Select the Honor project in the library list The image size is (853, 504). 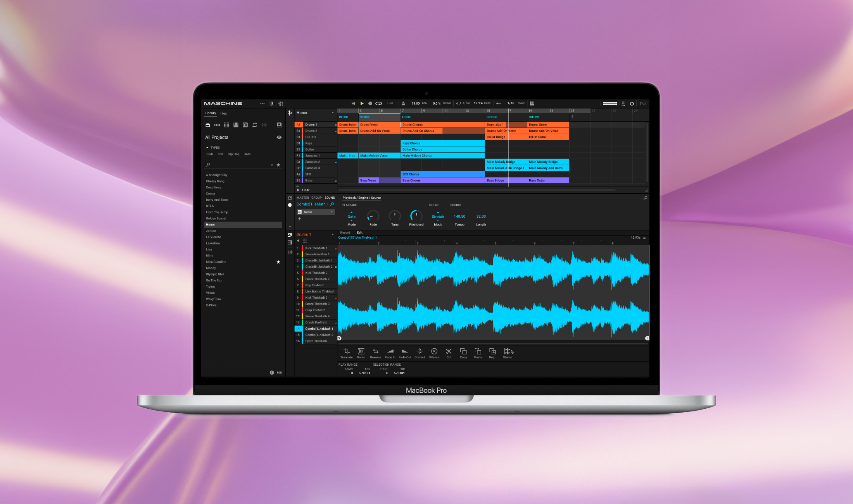pyautogui.click(x=211, y=224)
